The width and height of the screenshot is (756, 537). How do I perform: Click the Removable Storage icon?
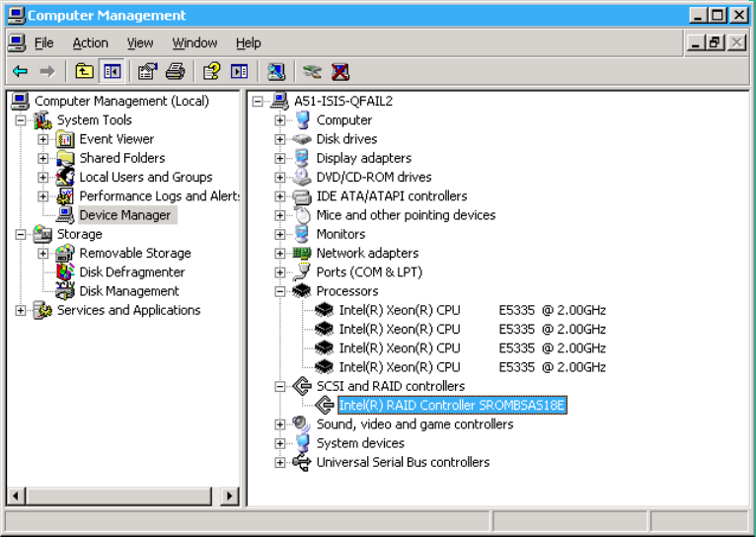pos(64,253)
